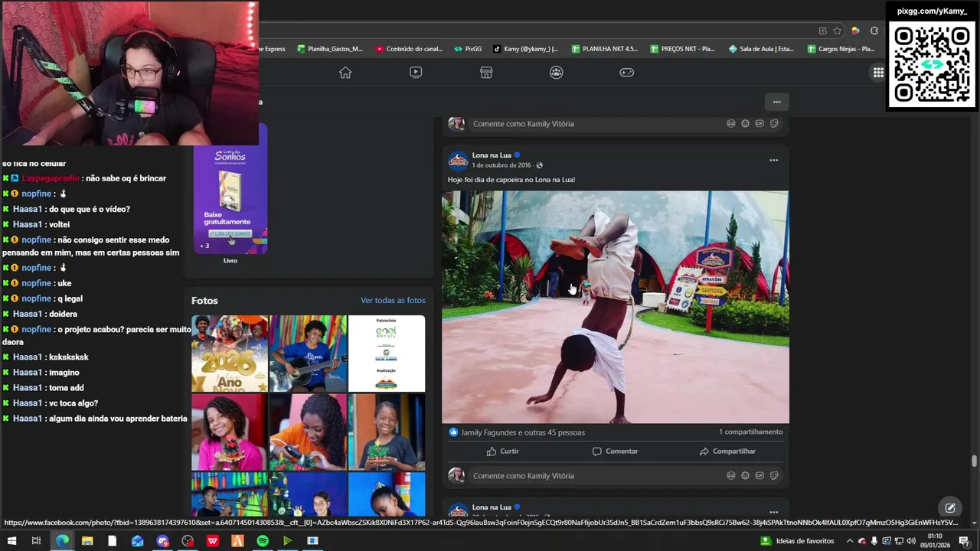This screenshot has height=551, width=980.
Task: Open Task View on the taskbar
Action: (36, 541)
